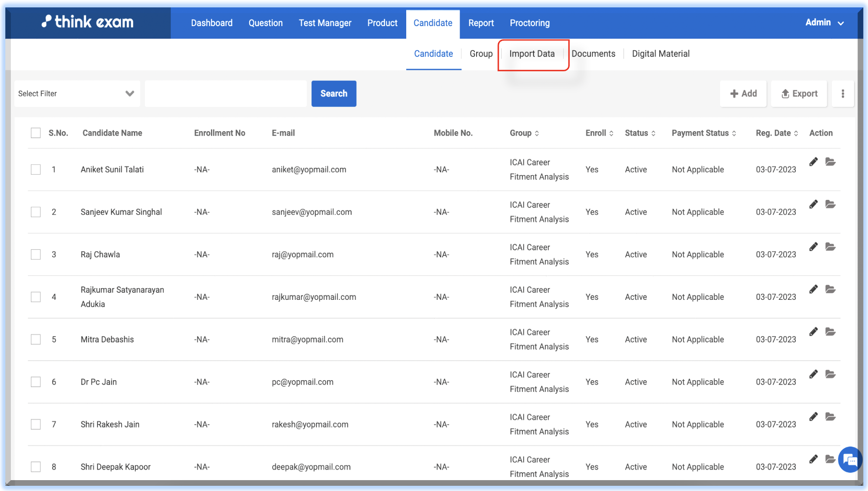The width and height of the screenshot is (868, 491).
Task: Expand the Admin account menu
Action: (x=825, y=23)
